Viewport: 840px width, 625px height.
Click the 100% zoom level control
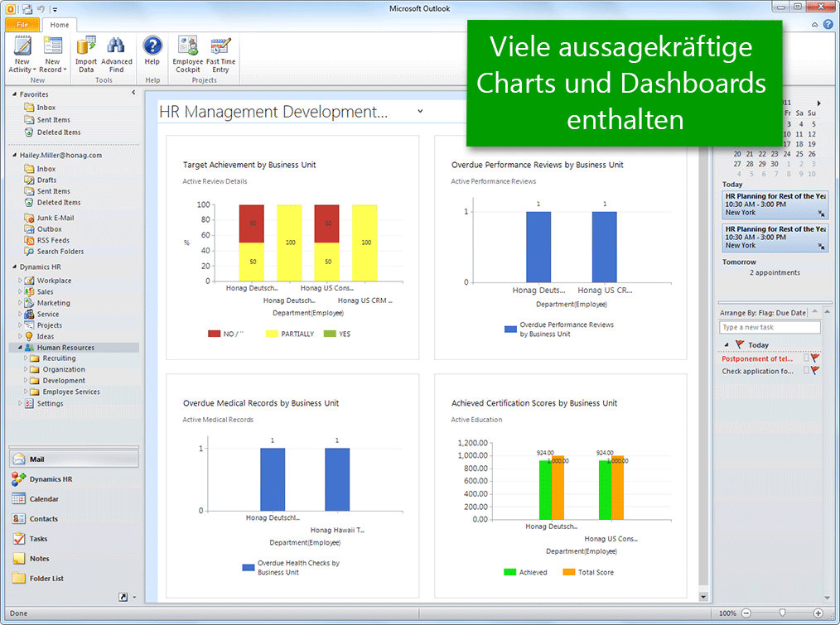pos(727,613)
